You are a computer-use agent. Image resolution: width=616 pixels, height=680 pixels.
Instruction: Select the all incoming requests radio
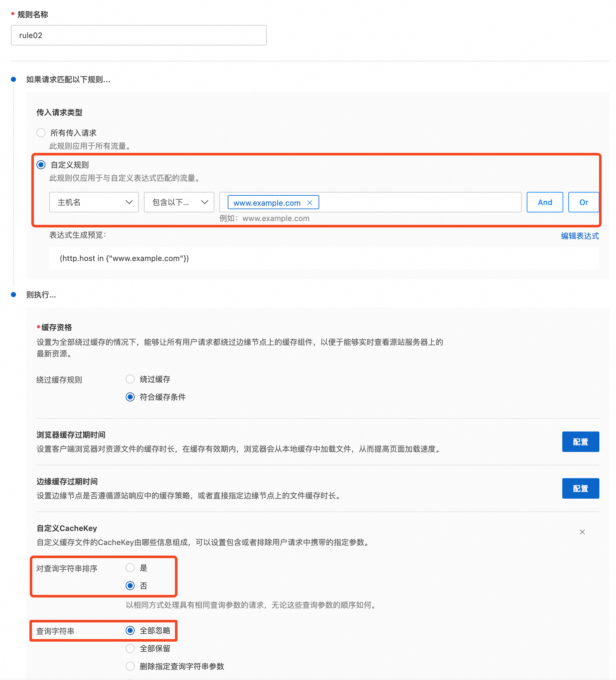41,133
